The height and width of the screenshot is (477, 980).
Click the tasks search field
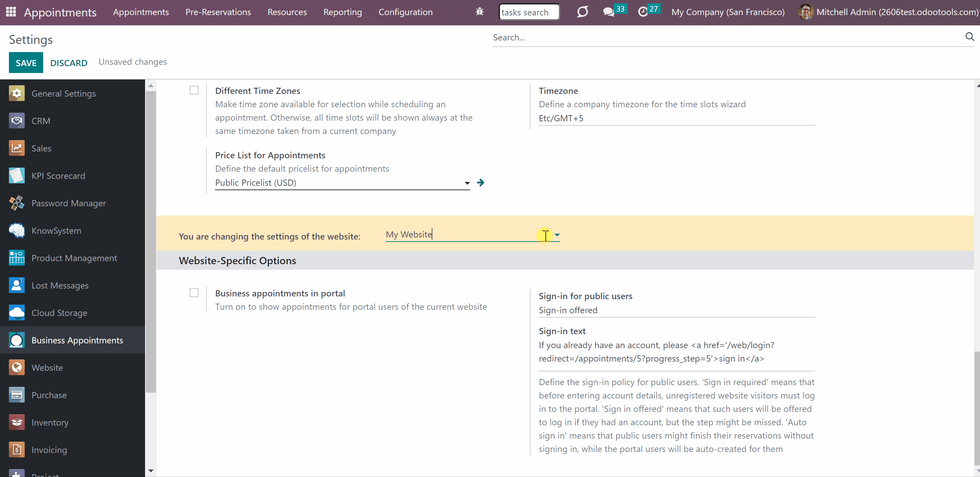(x=529, y=12)
